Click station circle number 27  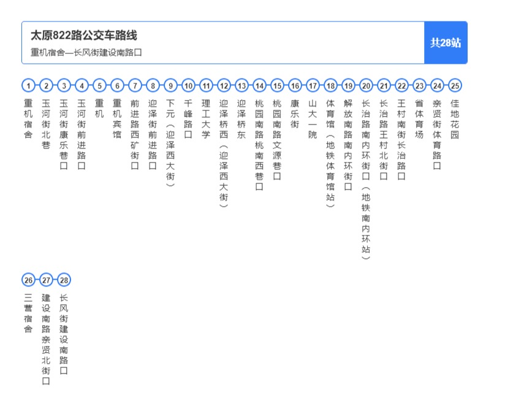tap(46, 280)
